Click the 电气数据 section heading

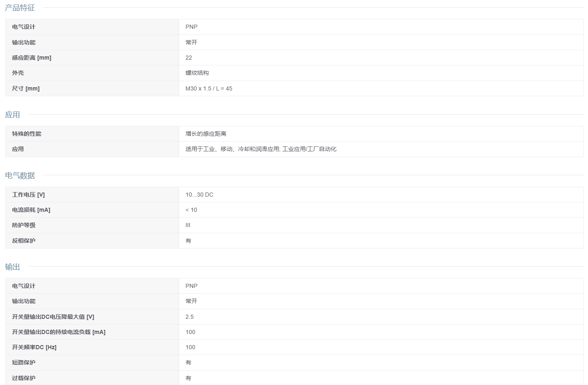(20, 176)
